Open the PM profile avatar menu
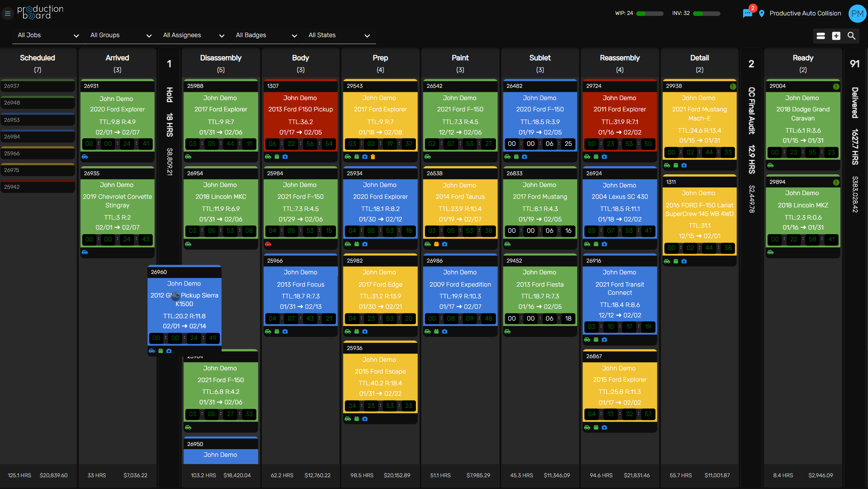868x489 pixels. pos(857,14)
